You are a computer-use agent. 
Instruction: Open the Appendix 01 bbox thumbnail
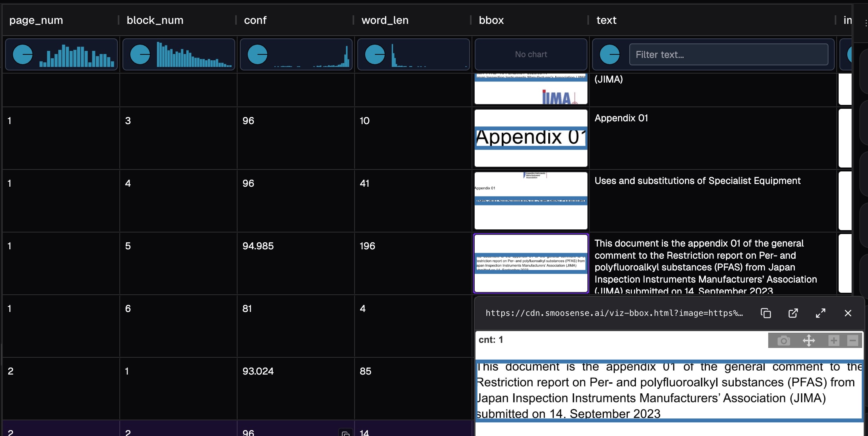click(531, 138)
